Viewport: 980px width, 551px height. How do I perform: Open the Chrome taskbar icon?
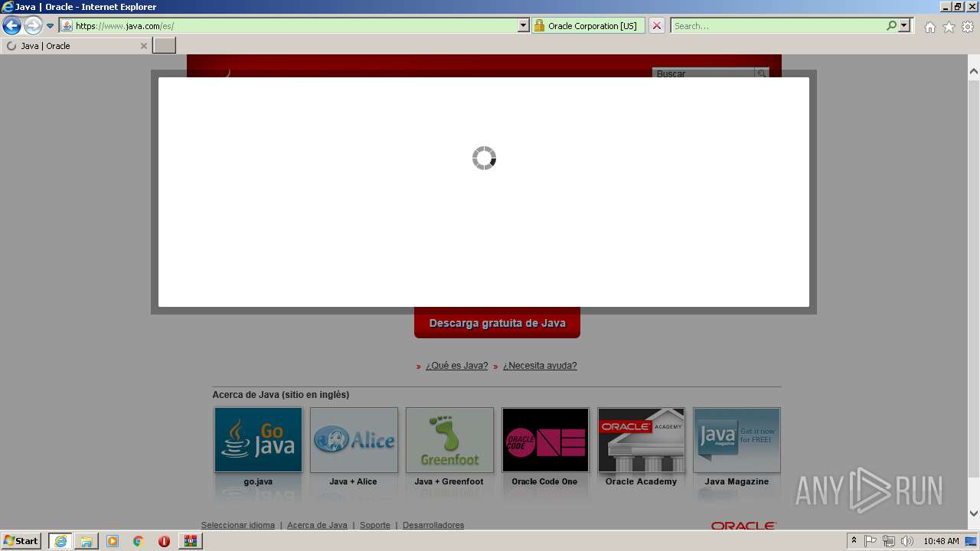tap(138, 541)
